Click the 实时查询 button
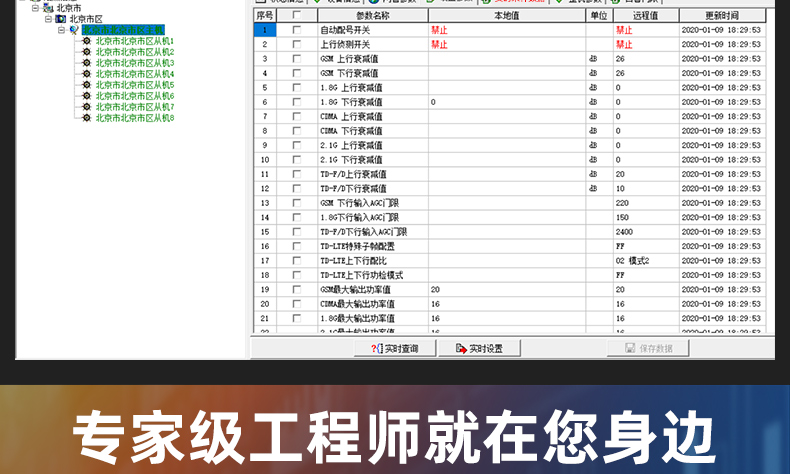The width and height of the screenshot is (790, 474). pos(394,348)
